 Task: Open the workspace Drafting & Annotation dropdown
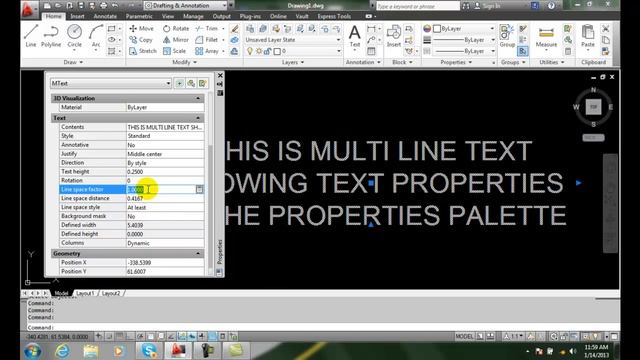pyautogui.click(x=186, y=6)
